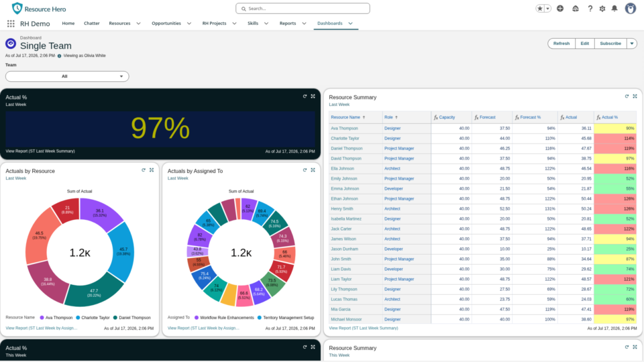The height and width of the screenshot is (362, 644).
Task: Open View Report link under Resource Summary table
Action: coord(364,328)
